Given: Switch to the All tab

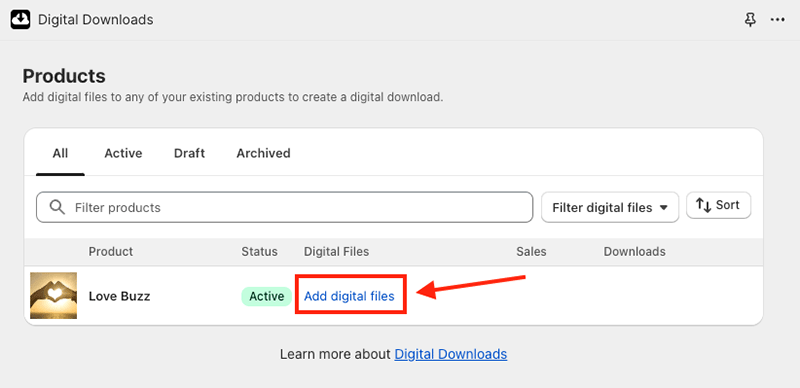Looking at the screenshot, I should coord(60,153).
